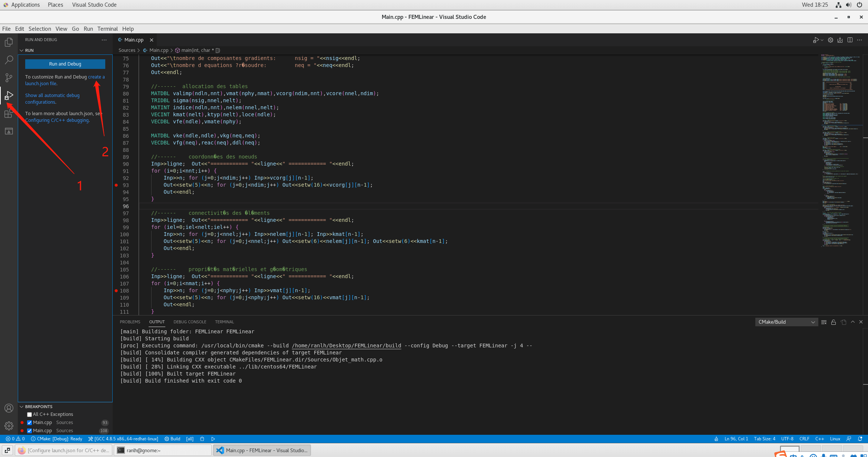
Task: Clear the Output panel
Action: 824,322
